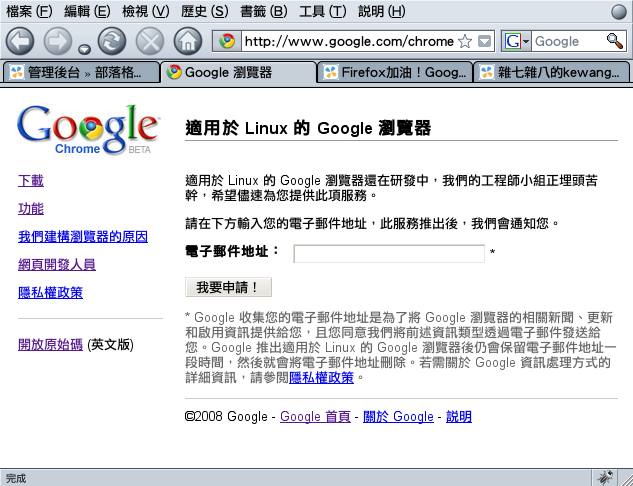The width and height of the screenshot is (633, 486).
Task: Open the 關於 Google footer link
Action: 398,417
